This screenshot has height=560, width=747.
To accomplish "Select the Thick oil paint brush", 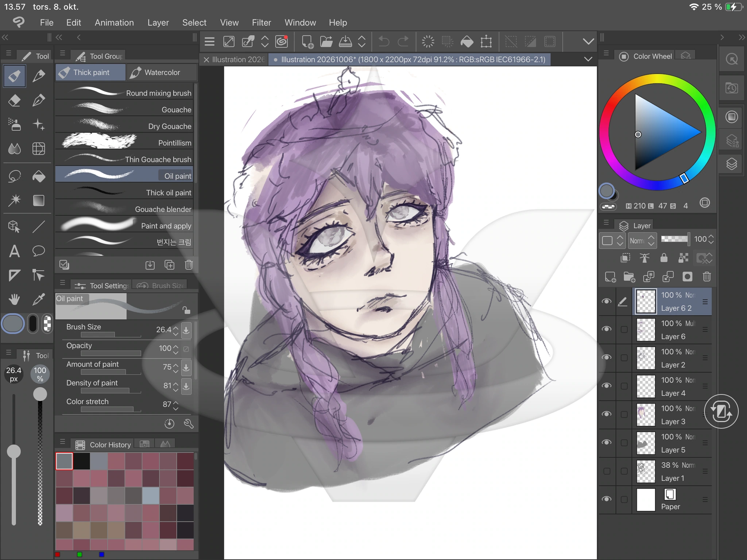I will (x=124, y=192).
